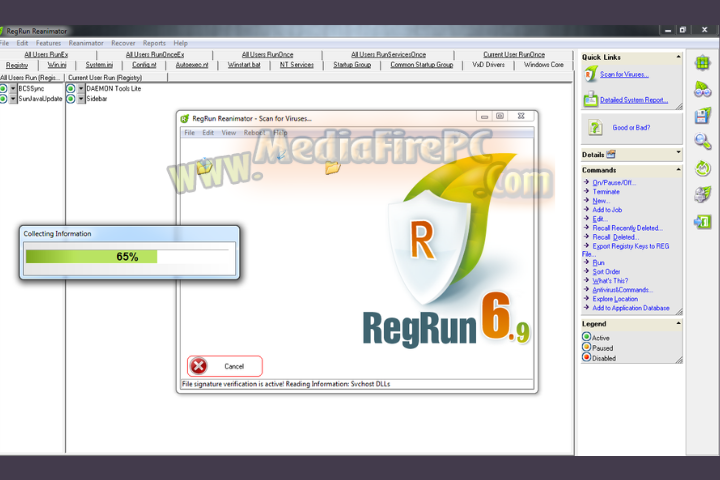Switch to the Startup Group tab

[x=352, y=65]
